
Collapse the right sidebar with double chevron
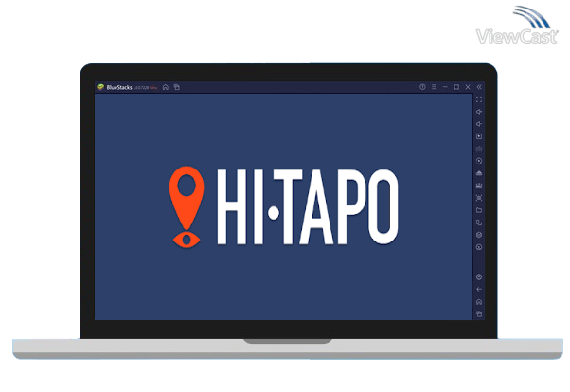pyautogui.click(x=479, y=87)
